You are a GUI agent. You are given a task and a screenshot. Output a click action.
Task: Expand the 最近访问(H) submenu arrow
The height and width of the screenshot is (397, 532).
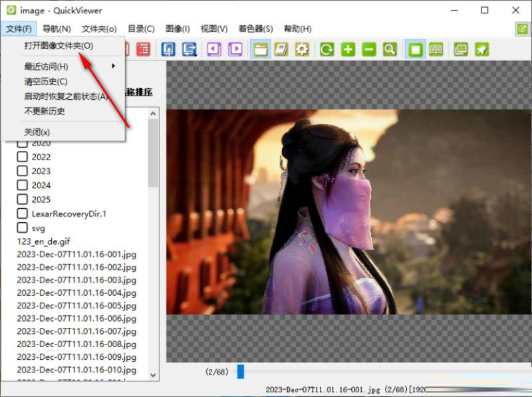[x=113, y=66]
